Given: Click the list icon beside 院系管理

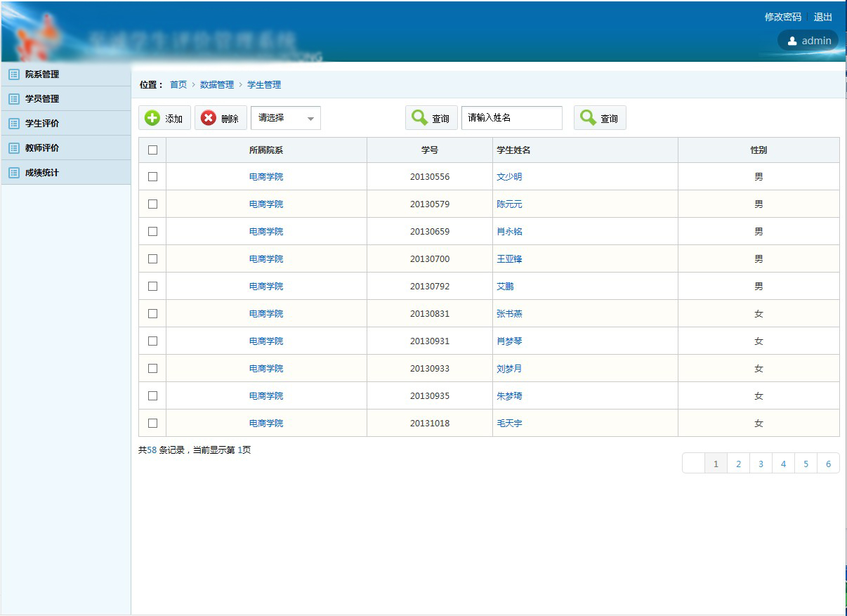Looking at the screenshot, I should pyautogui.click(x=13, y=74).
